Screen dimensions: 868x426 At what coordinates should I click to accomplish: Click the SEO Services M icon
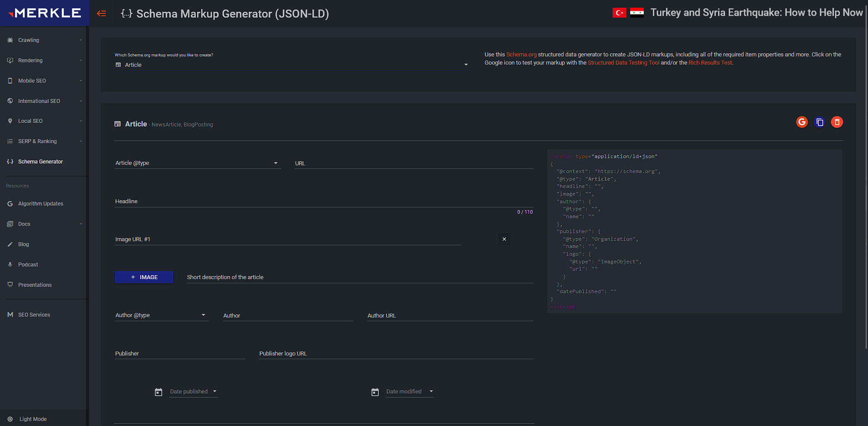pyautogui.click(x=10, y=315)
